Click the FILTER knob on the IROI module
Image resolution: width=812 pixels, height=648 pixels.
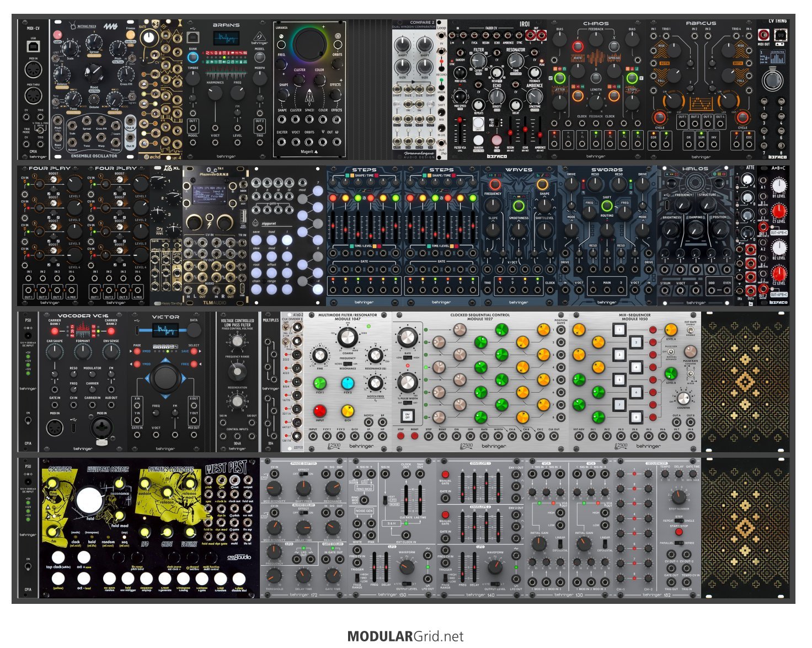(x=479, y=62)
